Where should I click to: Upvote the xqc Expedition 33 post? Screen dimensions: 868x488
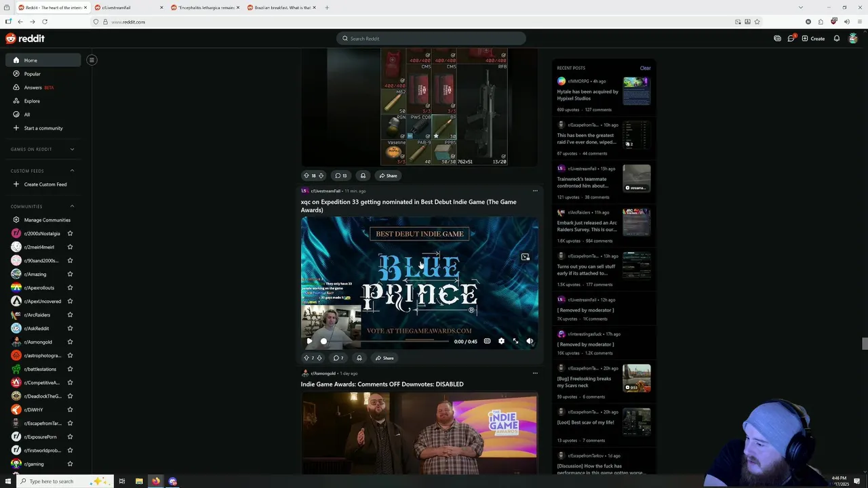[x=306, y=358]
